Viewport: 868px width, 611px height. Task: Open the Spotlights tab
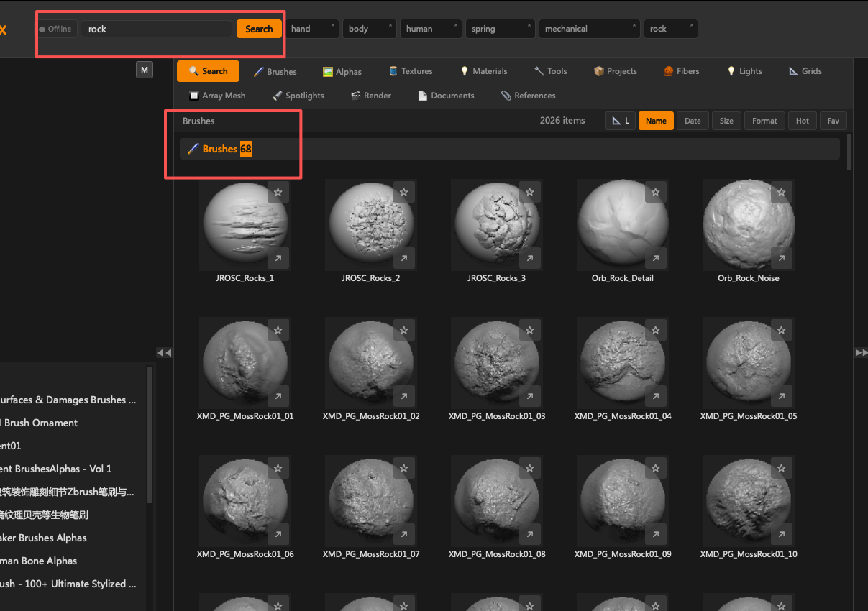click(298, 96)
